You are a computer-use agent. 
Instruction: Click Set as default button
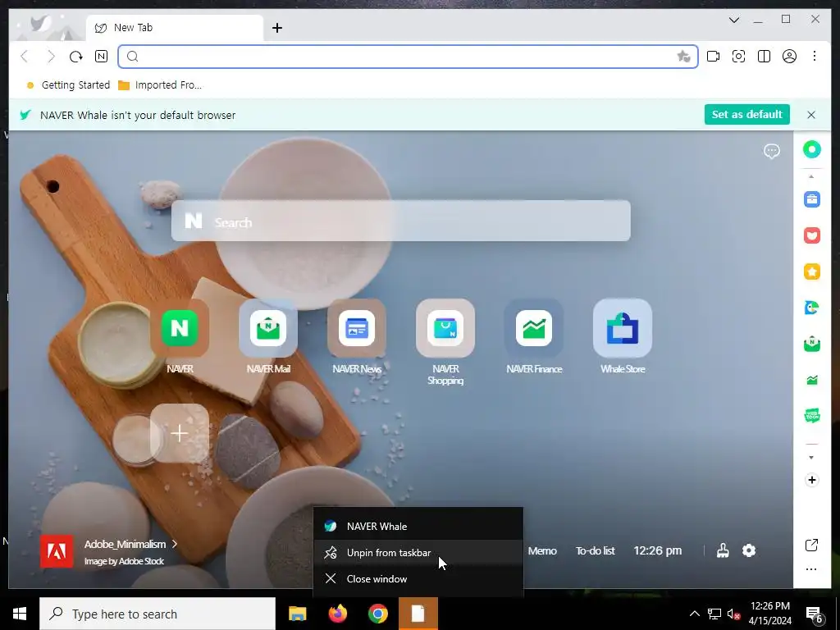pyautogui.click(x=746, y=115)
